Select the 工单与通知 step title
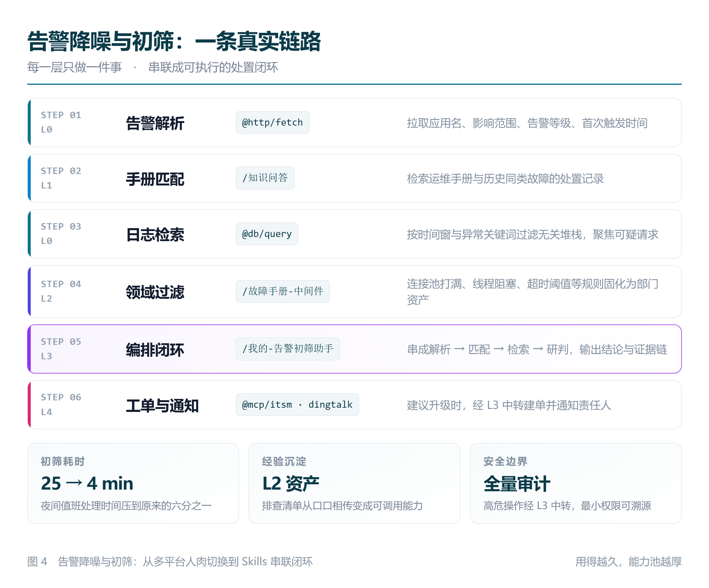The width and height of the screenshot is (709, 588). 162,405
